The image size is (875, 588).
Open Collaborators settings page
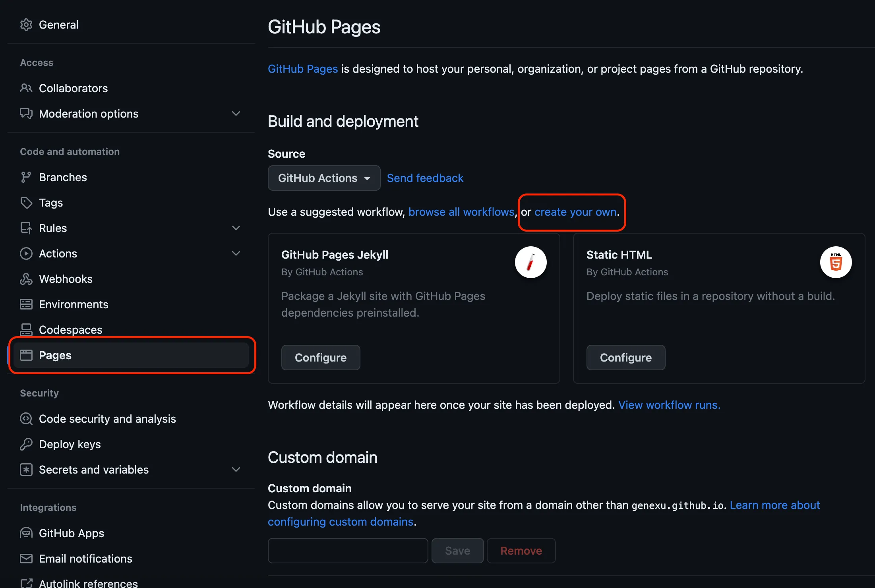pyautogui.click(x=73, y=88)
